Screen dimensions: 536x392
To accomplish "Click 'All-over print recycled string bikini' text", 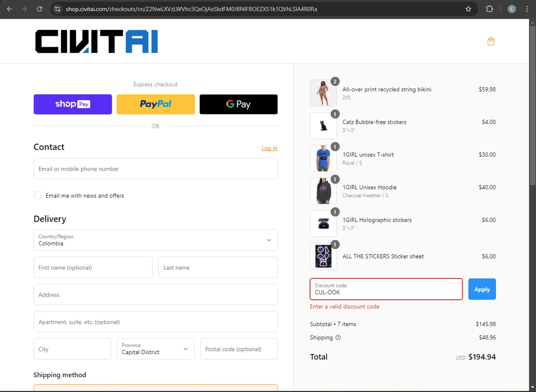I will [x=387, y=89].
